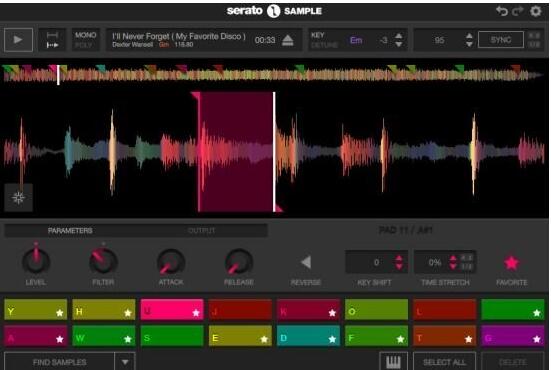Click the RELEASE knob

pyautogui.click(x=239, y=262)
